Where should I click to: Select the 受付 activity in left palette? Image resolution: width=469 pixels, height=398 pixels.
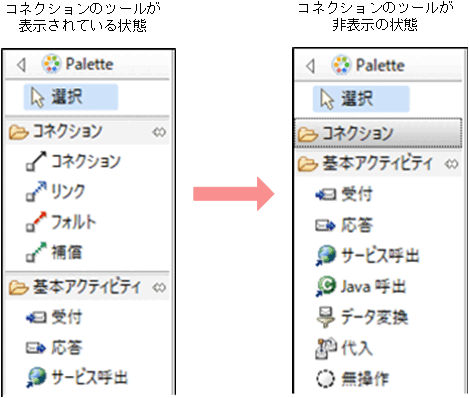pos(54,317)
